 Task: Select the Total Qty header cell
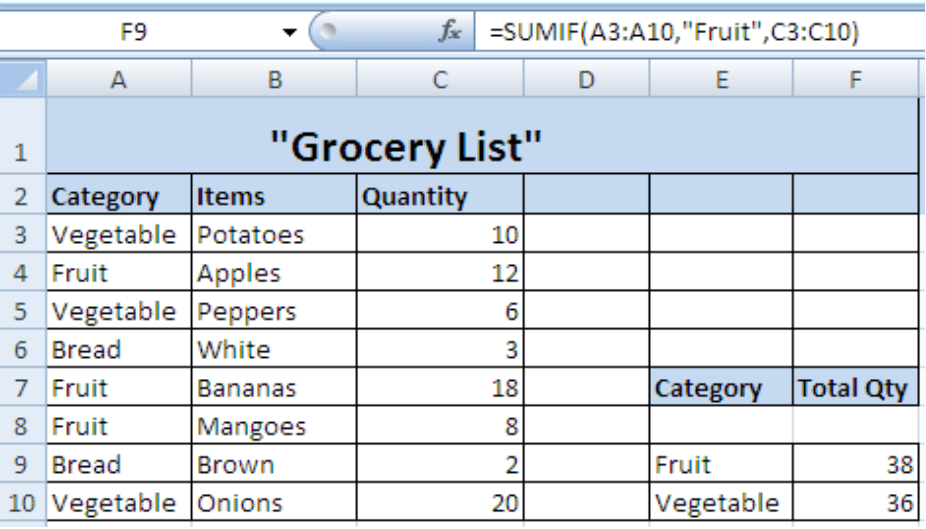pyautogui.click(x=855, y=388)
